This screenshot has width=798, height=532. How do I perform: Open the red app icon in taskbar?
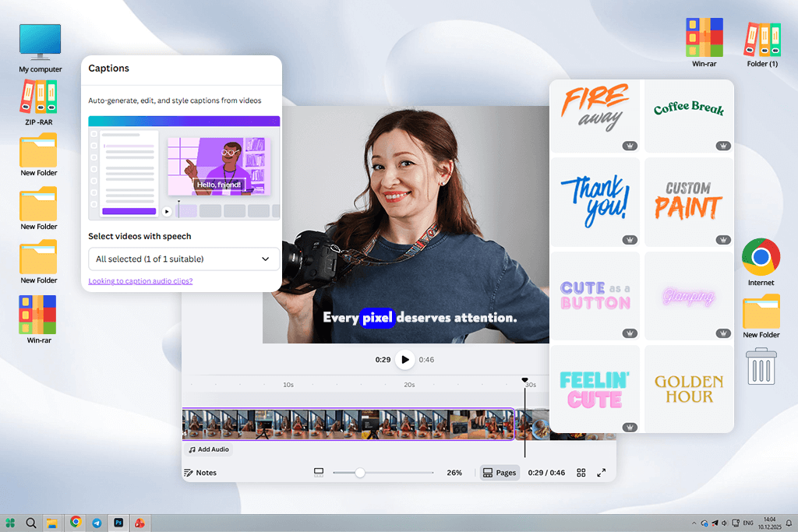[139, 523]
